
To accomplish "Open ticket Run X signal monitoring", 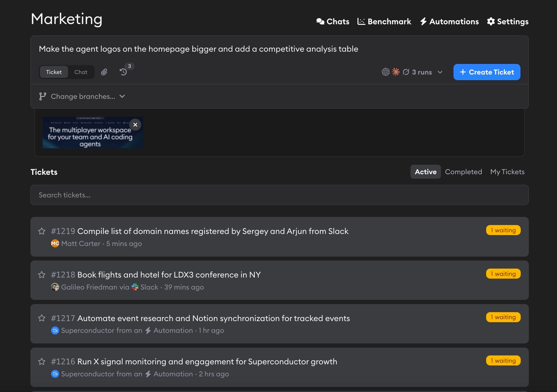I will tap(207, 362).
